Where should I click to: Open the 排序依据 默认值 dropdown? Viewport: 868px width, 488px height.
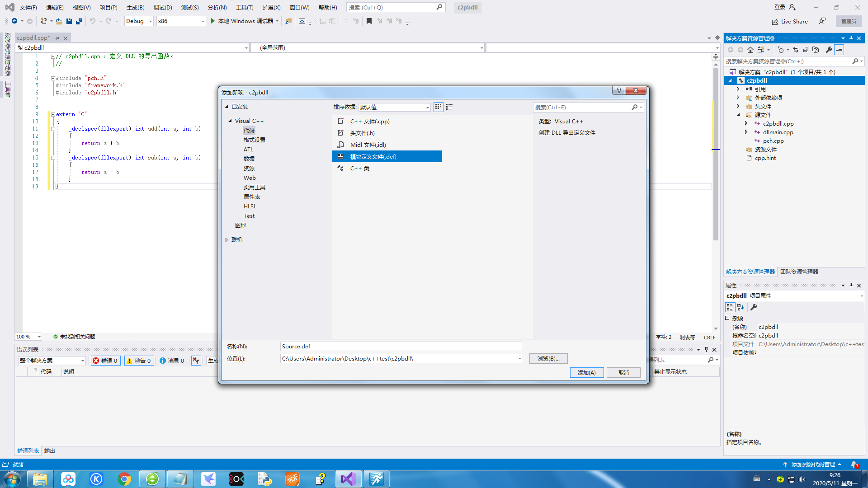tap(394, 107)
